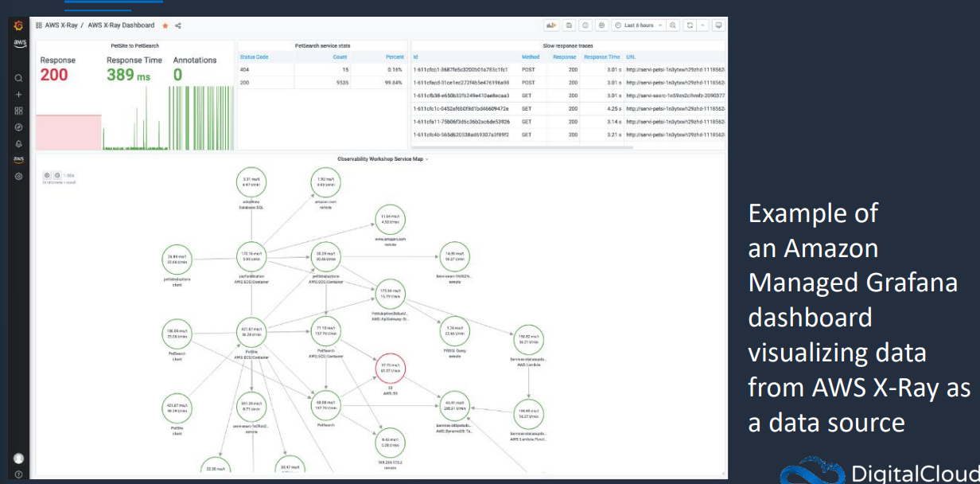Click the zoom out time range icon

(x=673, y=25)
